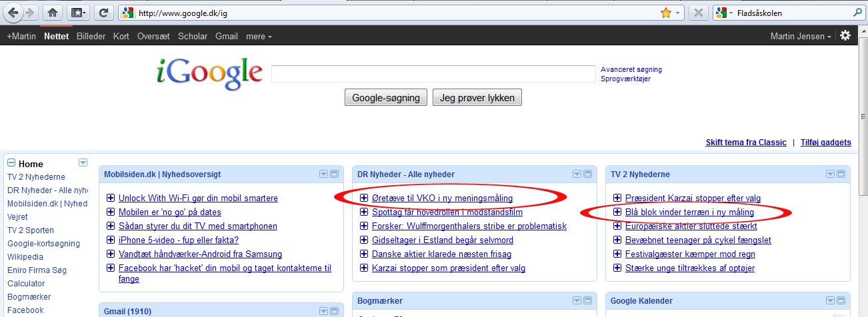Open the Mobilsiden.dk | Nyhedsoversigt gadget title
This screenshot has width=868, height=317.
coord(163,174)
